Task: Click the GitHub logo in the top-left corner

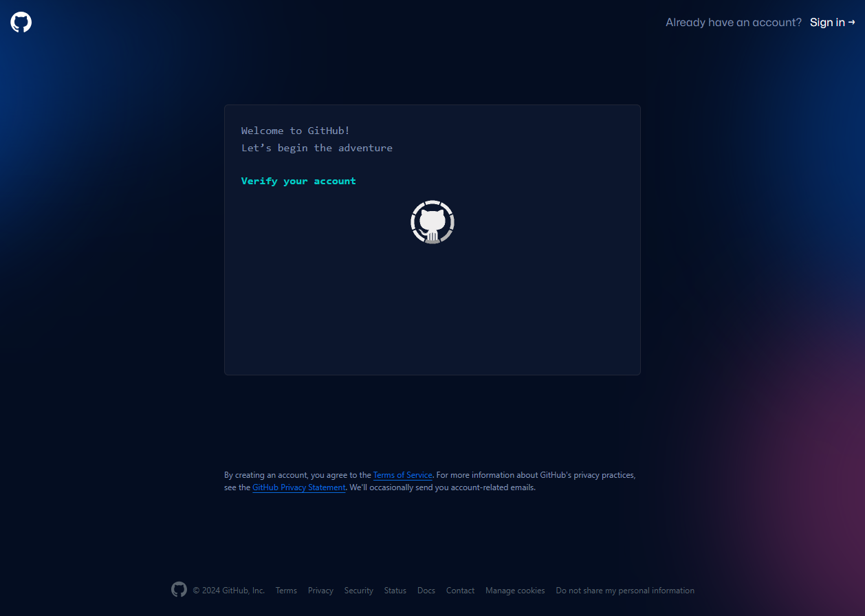Action: point(21,22)
